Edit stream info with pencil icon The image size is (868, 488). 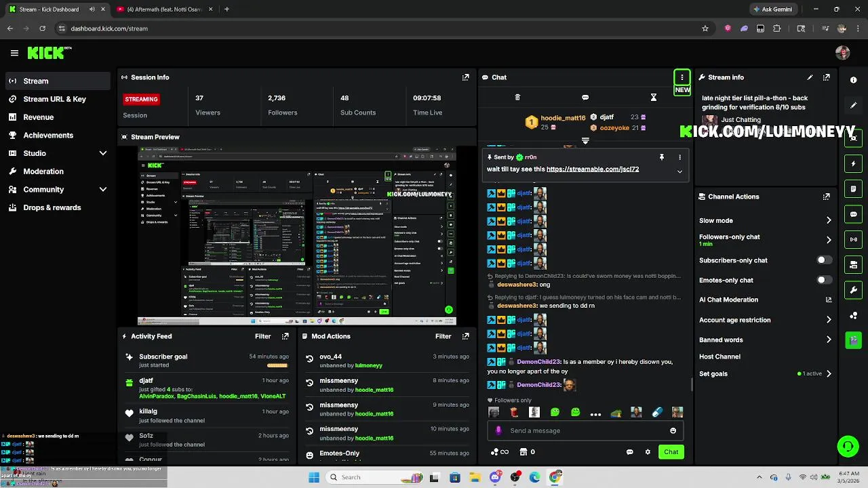coord(810,77)
